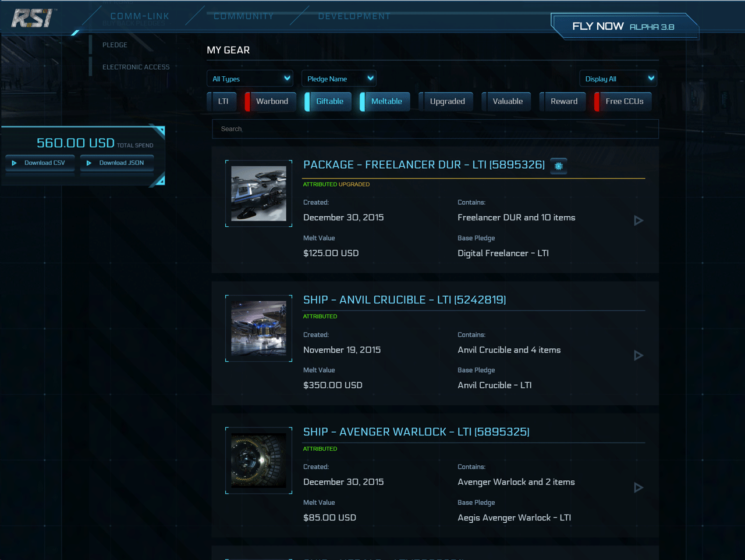Focus the Search input field
The image size is (745, 560).
pyautogui.click(x=435, y=129)
